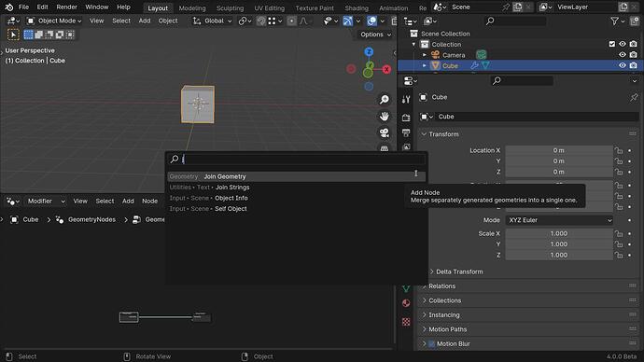Toggle the camera view icon in viewport
Image resolution: width=644 pixels, height=362 pixels.
click(385, 132)
